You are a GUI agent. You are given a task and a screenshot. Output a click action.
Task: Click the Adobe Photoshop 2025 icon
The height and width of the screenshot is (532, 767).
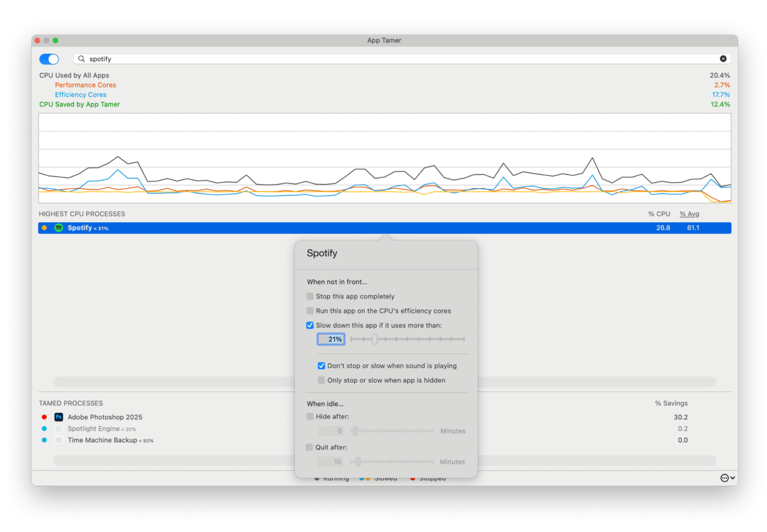coord(59,417)
